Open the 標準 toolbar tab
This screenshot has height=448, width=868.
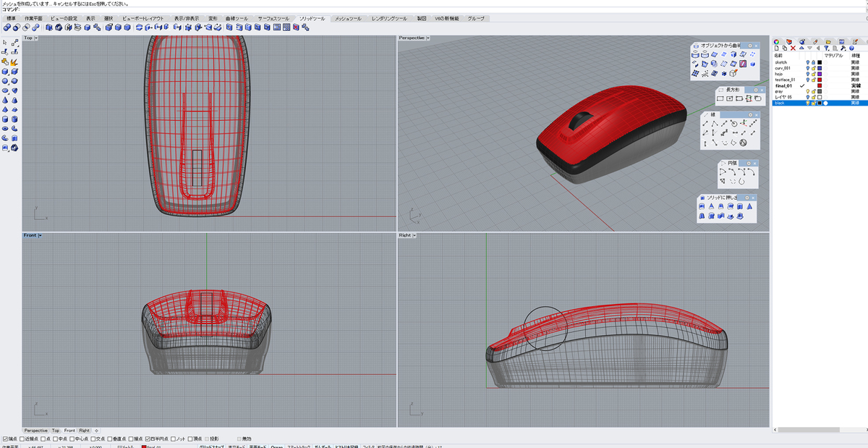click(11, 18)
